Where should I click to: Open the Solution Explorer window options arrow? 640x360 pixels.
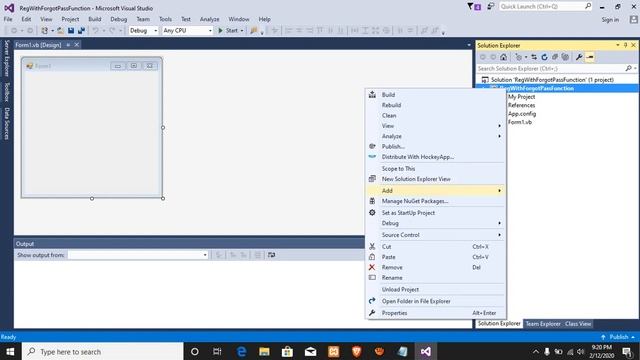tap(618, 45)
